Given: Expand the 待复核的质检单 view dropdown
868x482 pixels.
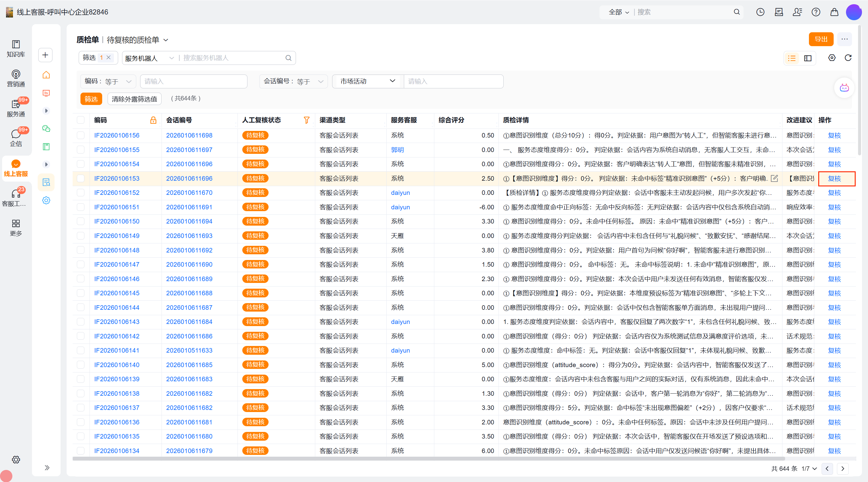Looking at the screenshot, I should [166, 40].
